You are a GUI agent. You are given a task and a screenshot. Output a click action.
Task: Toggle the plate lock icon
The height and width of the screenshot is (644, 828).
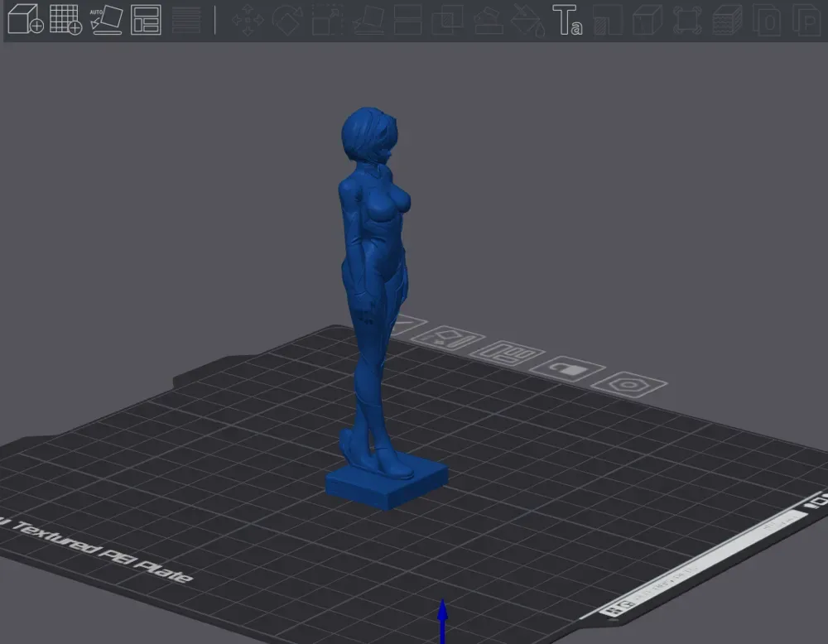click(x=568, y=368)
